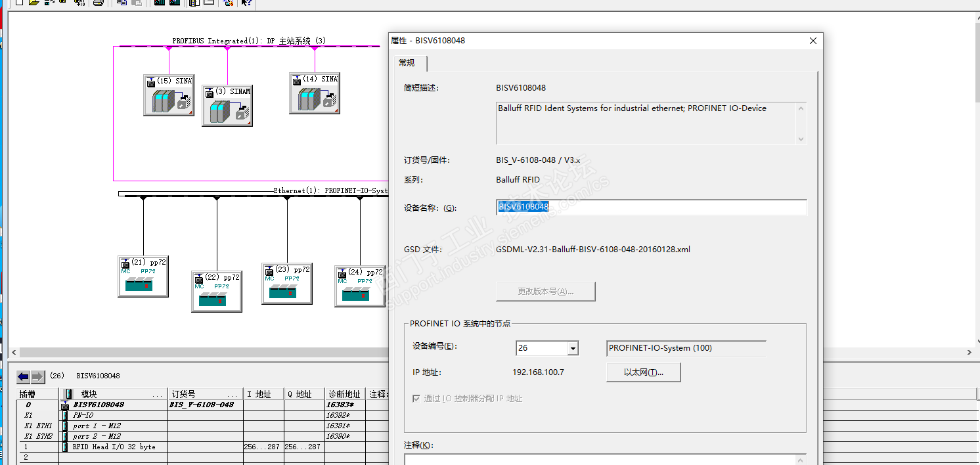Screen dimensions: 980x465
Task: Click description box scroll-down arrow
Action: 801,139
